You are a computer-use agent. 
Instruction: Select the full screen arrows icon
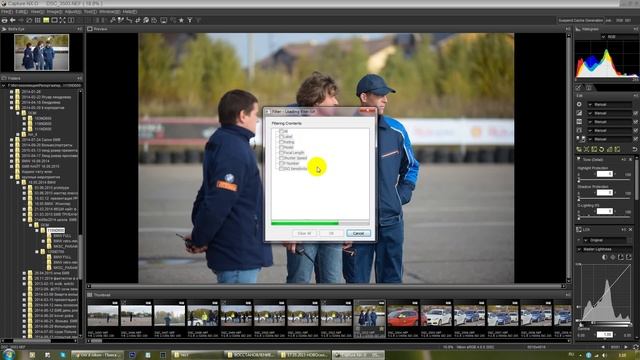point(62,20)
